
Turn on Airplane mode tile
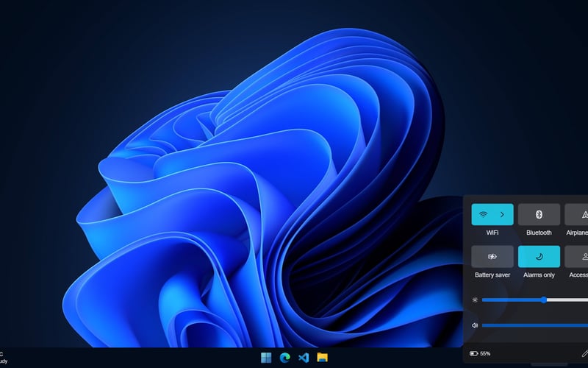point(576,214)
